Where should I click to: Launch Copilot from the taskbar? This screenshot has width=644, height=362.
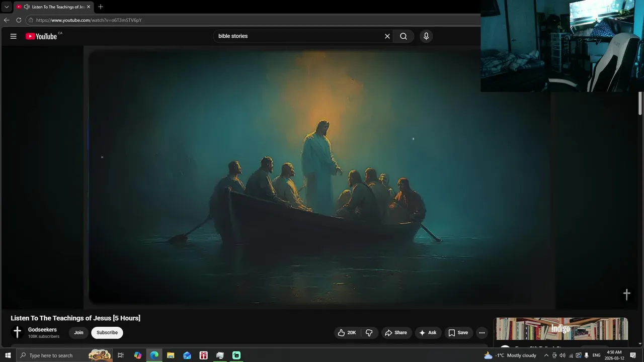point(137,355)
